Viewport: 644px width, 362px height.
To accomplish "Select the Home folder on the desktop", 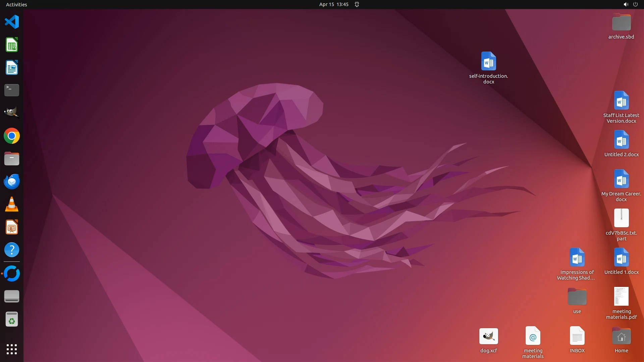I will [x=621, y=336].
